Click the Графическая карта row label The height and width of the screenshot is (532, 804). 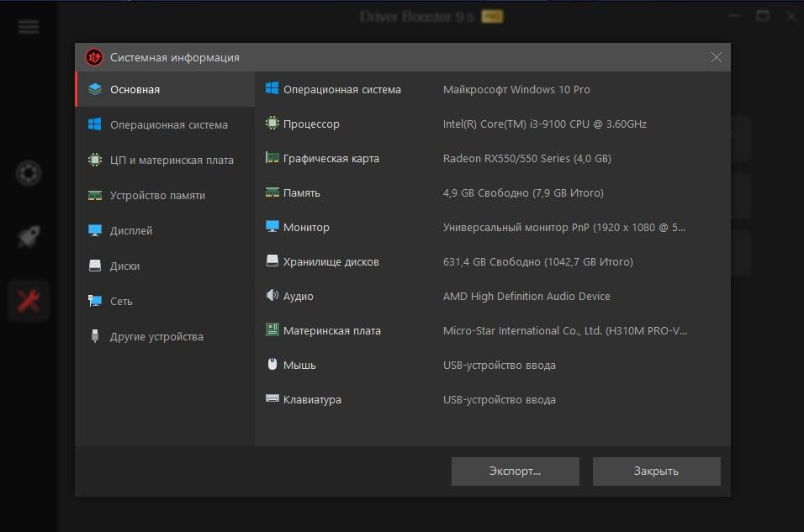click(331, 158)
